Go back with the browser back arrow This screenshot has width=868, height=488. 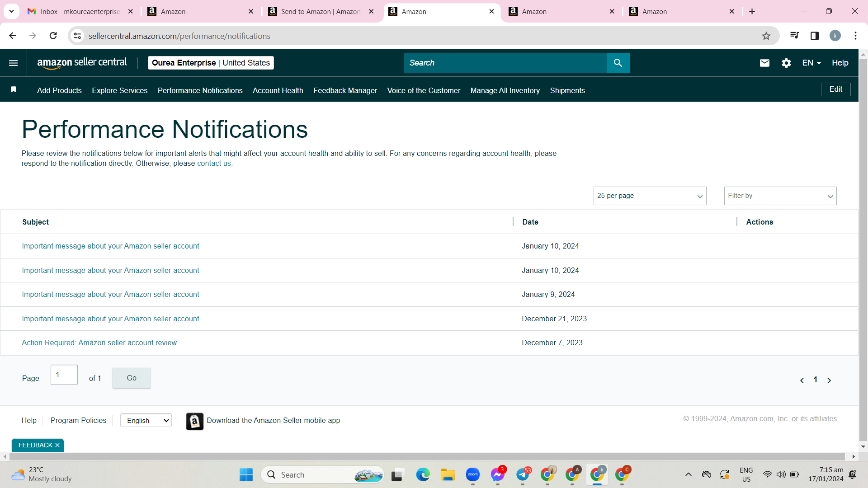click(x=12, y=36)
